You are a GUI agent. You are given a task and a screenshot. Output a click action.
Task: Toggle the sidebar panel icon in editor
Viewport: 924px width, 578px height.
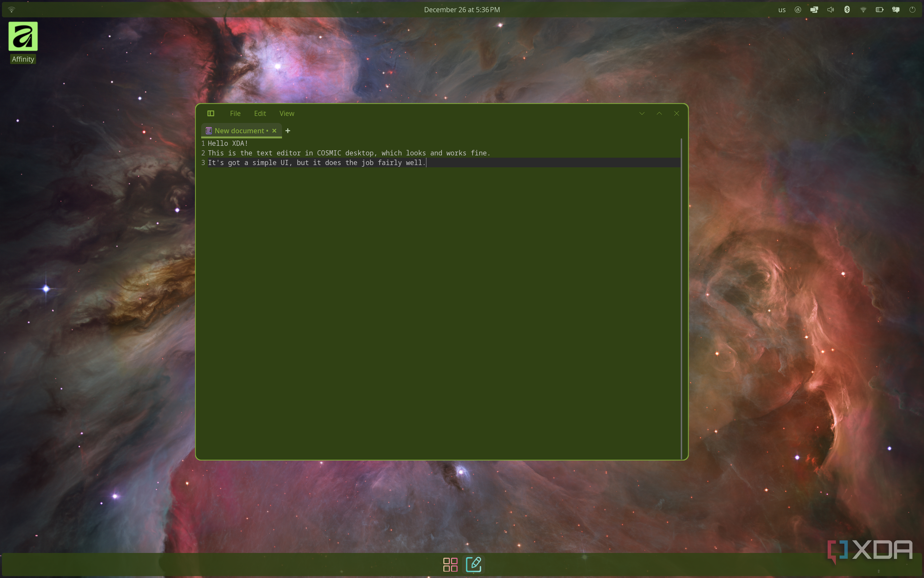(211, 113)
